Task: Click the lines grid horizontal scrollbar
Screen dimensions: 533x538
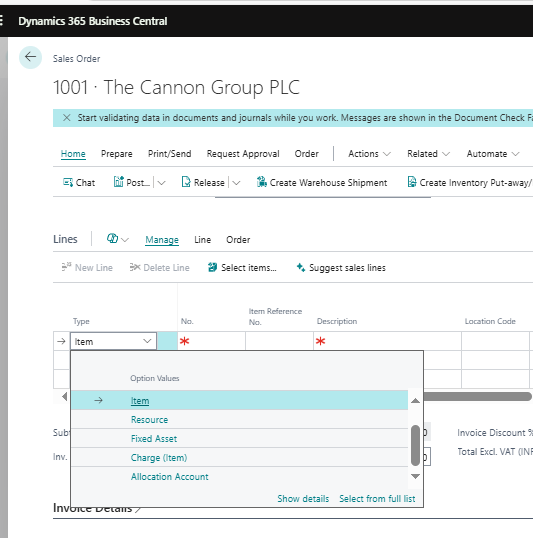Action: coord(478,397)
